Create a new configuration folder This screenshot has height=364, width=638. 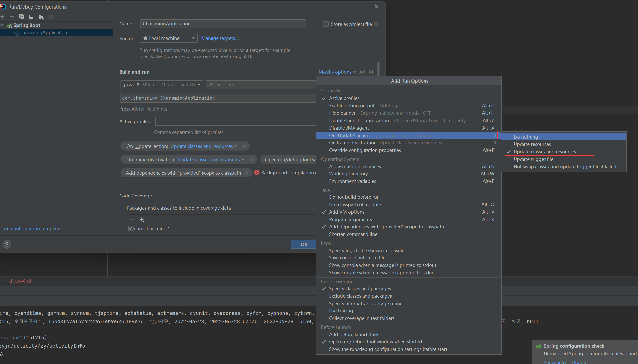point(41,17)
